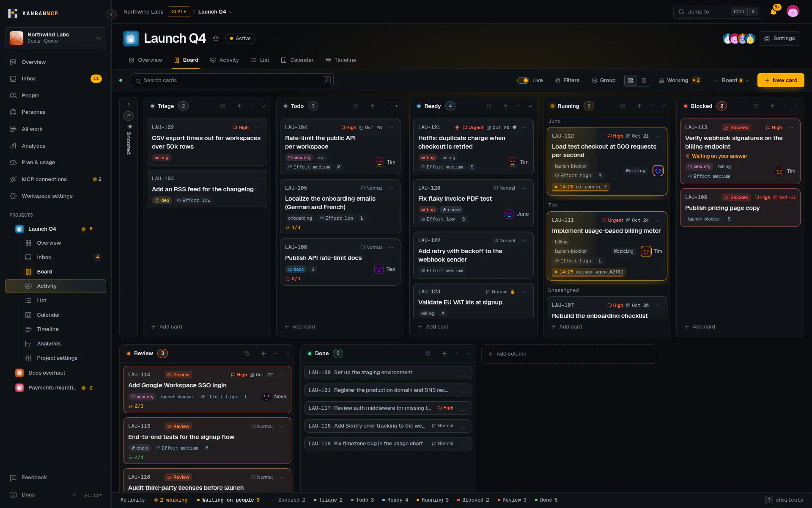812x508 pixels.
Task: Switch to the grid card layout view
Action: [631, 80]
